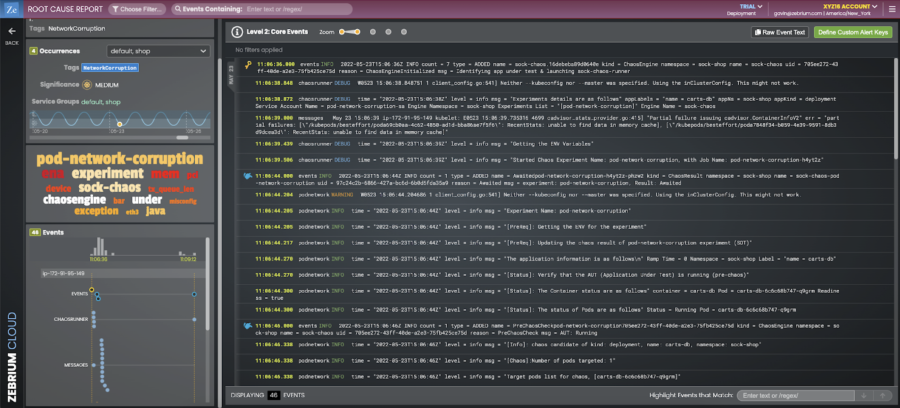900x408 pixels.
Task: Click the event list vertical scrollbar
Action: click(x=895, y=109)
